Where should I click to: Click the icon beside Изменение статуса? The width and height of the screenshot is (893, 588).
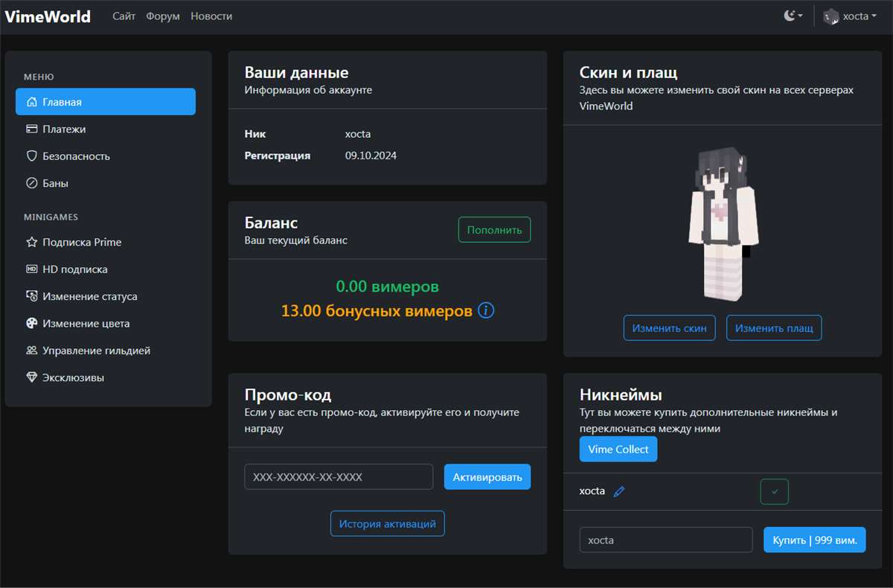(x=31, y=296)
